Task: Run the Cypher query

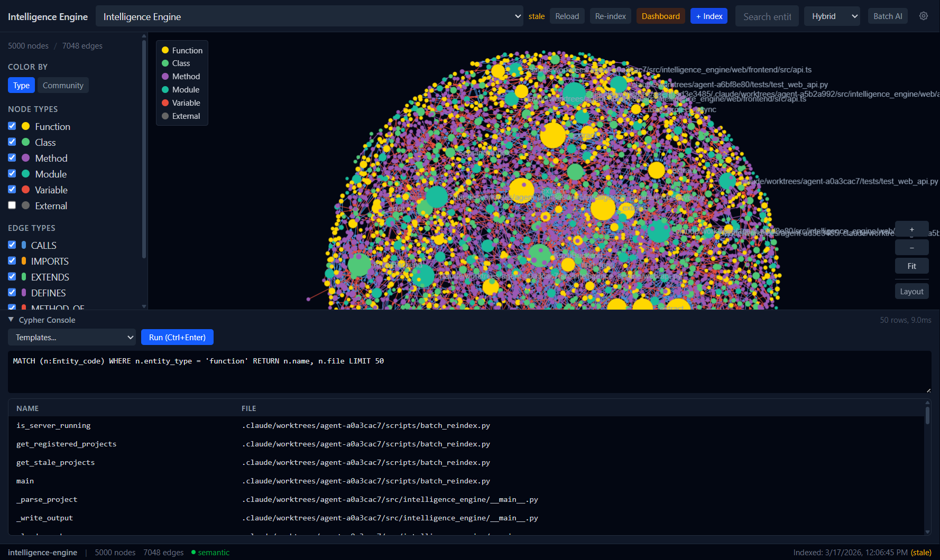Action: [x=177, y=337]
